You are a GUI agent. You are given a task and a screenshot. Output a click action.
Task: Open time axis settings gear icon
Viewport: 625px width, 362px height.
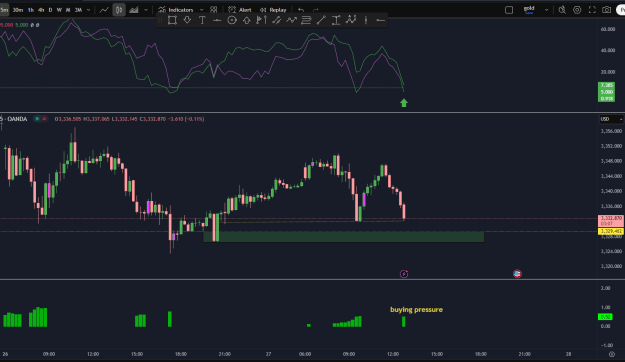pos(611,354)
